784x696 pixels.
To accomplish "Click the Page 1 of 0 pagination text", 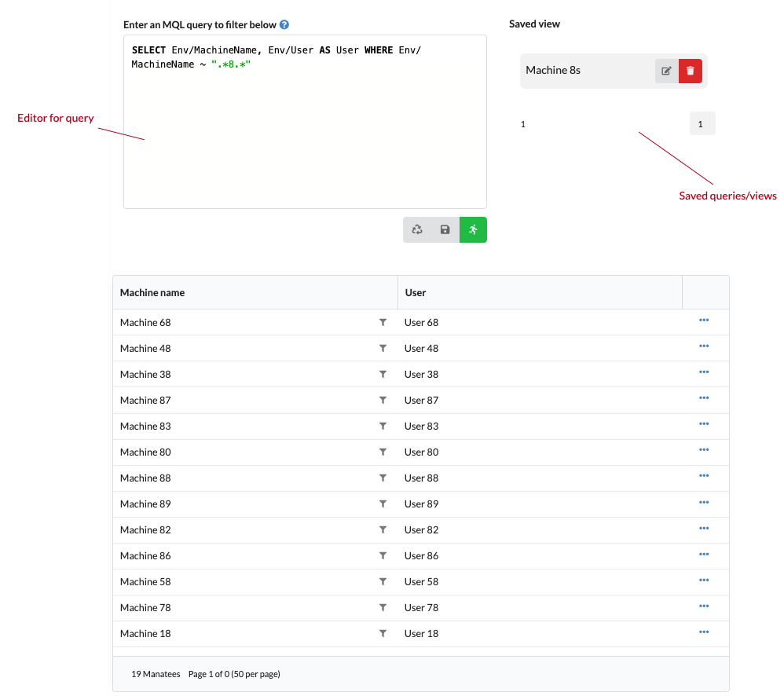I will click(234, 675).
